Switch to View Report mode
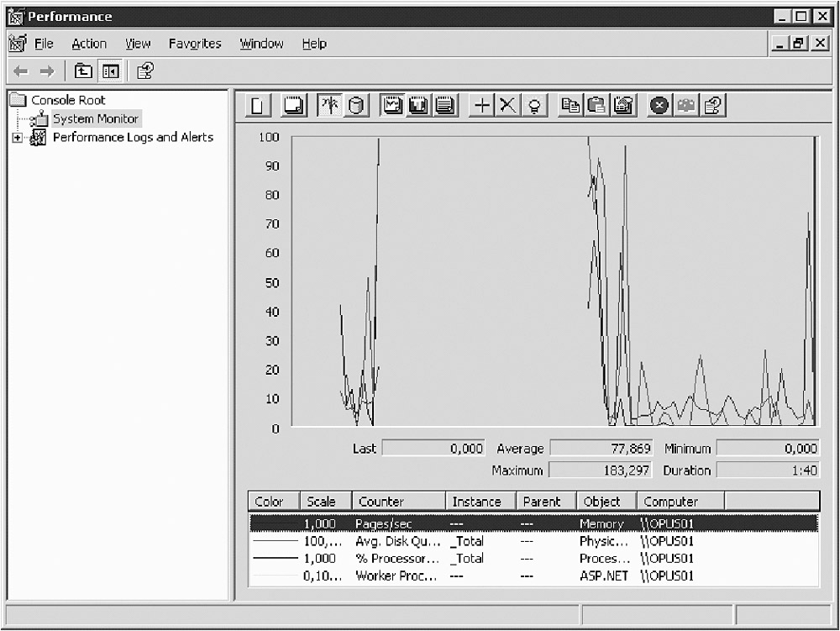 click(x=444, y=106)
